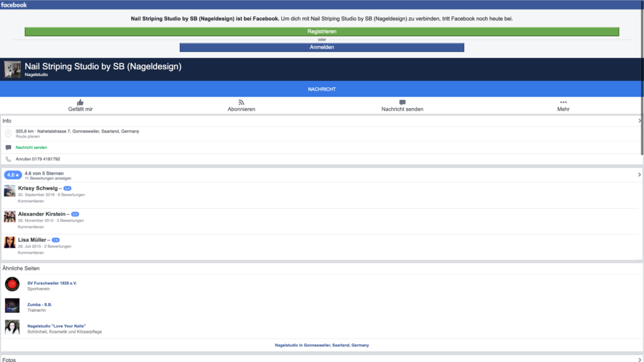Click Kommentieren under Alexander Kirstein's review

tap(31, 227)
